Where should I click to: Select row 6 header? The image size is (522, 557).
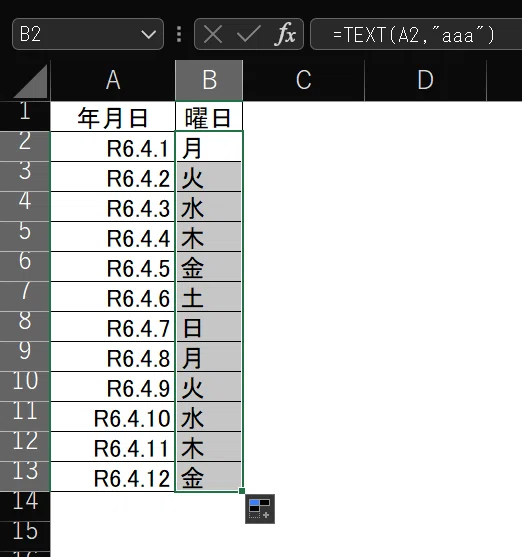[x=25, y=266]
